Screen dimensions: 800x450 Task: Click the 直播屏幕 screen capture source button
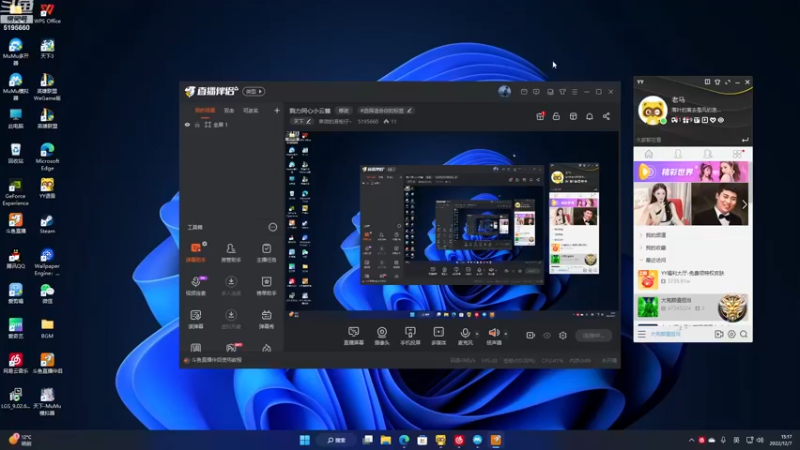coord(354,336)
